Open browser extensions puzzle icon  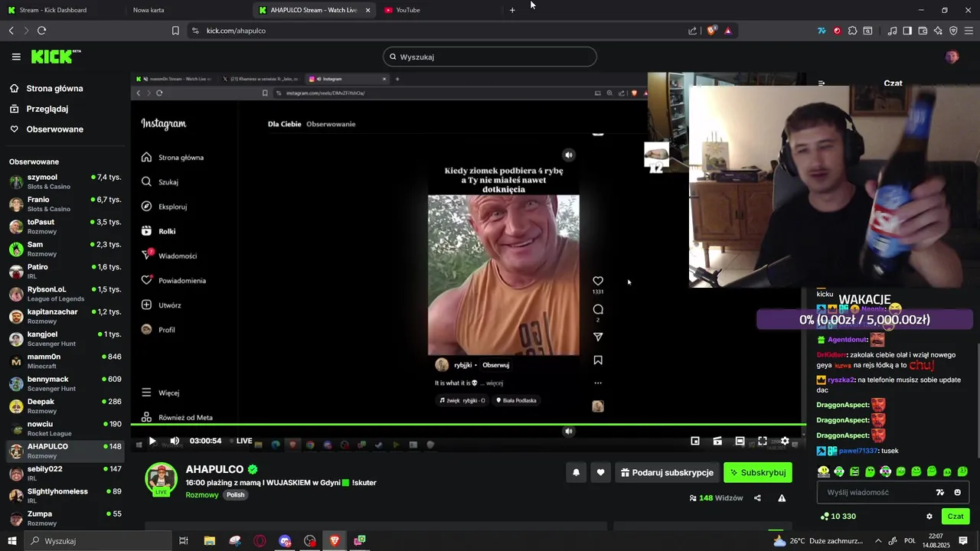[x=852, y=31]
